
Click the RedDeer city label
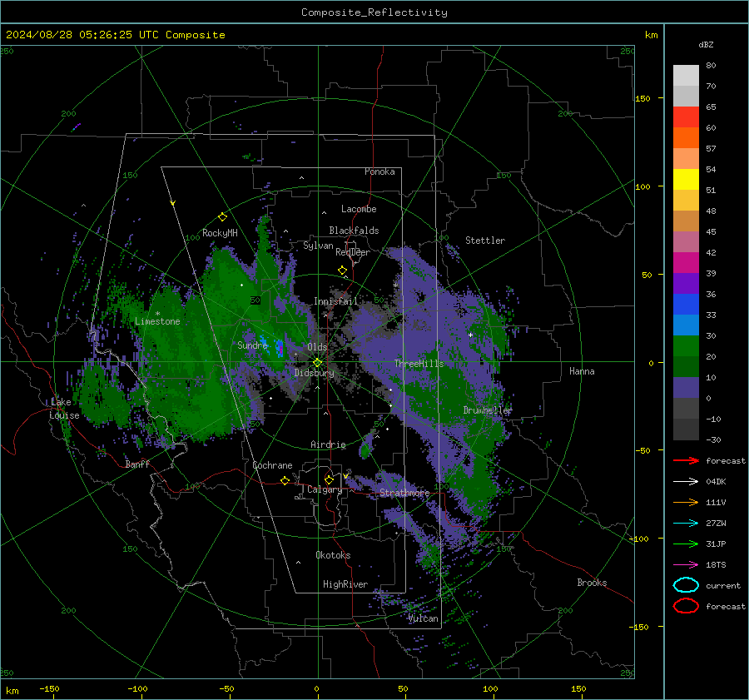353,252
